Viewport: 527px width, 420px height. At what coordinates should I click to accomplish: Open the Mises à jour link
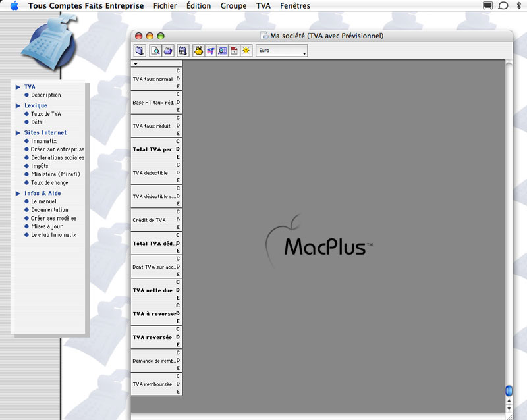click(47, 227)
